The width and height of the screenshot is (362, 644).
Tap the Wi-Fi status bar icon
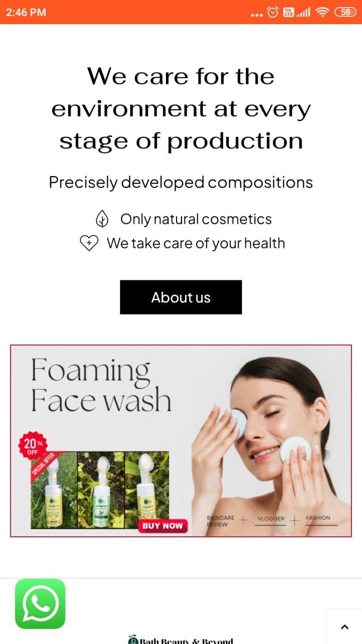322,12
